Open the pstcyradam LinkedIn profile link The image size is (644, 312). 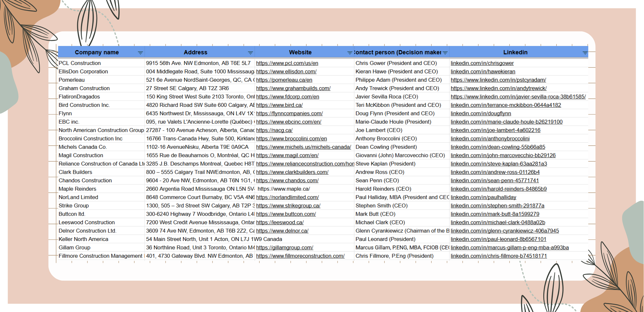tap(498, 80)
